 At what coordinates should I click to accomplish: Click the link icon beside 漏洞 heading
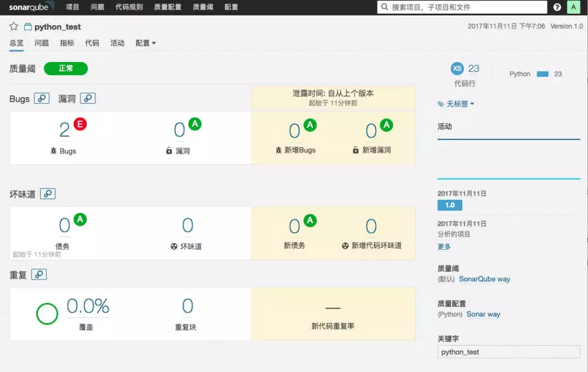click(x=88, y=98)
